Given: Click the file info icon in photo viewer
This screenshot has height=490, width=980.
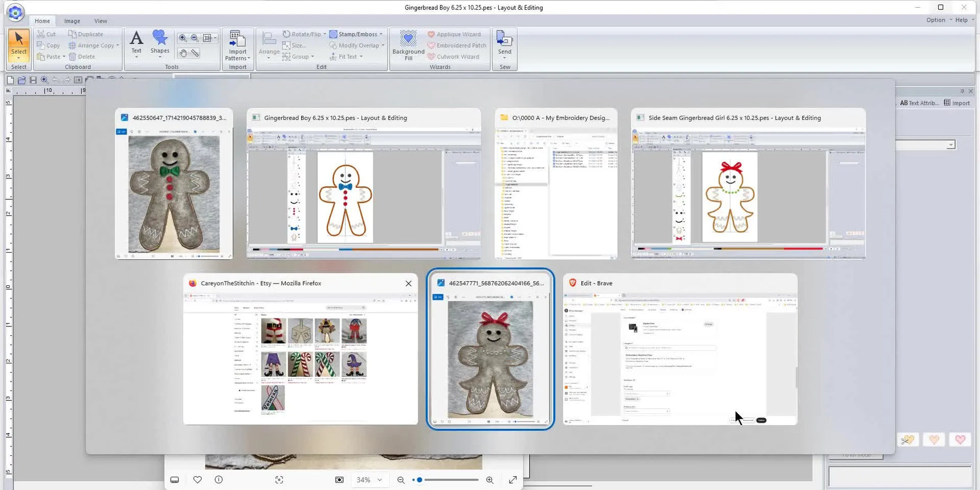Looking at the screenshot, I should [219, 480].
